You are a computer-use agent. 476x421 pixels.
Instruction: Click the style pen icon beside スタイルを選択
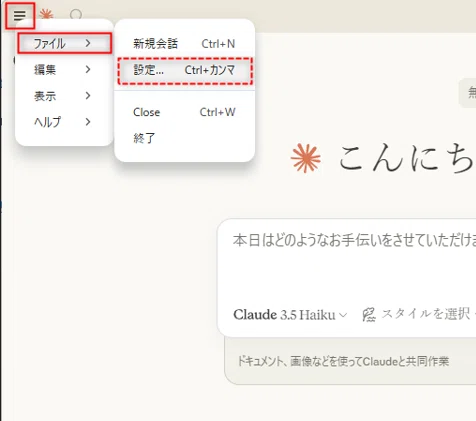(369, 314)
